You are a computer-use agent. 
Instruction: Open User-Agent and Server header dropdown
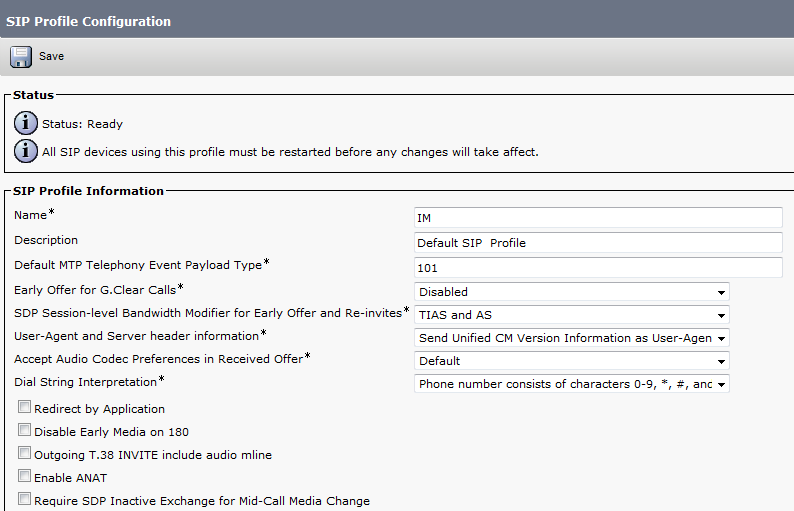click(571, 338)
